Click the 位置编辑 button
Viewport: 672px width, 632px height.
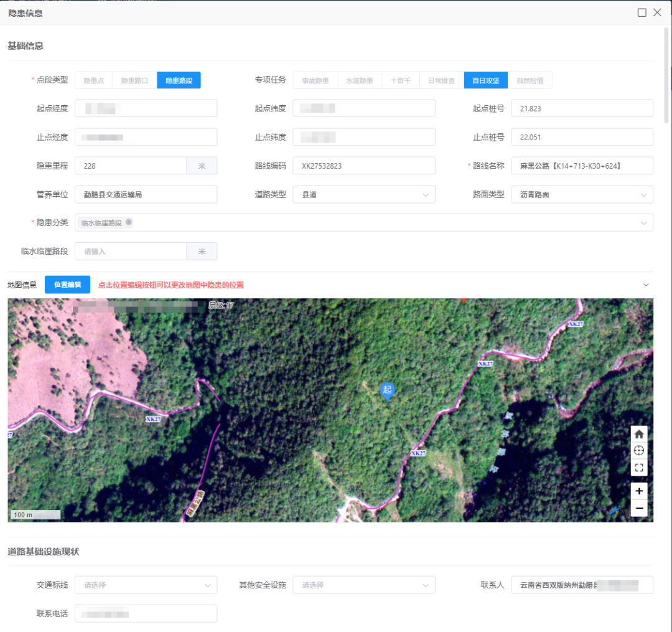pyautogui.click(x=67, y=285)
